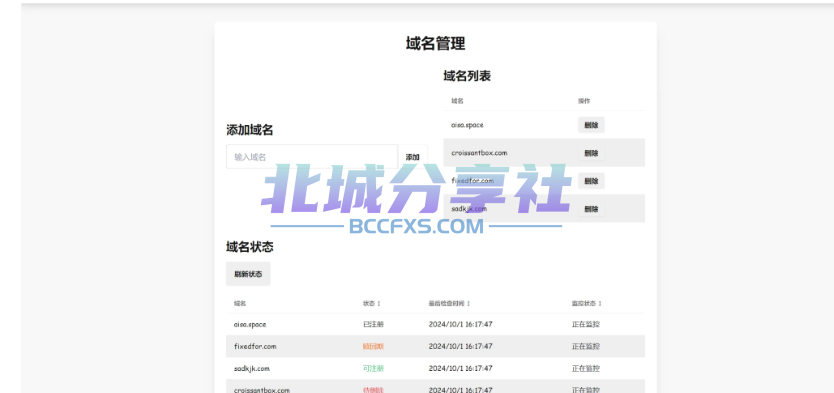834x393 pixels.
Task: Click the 刷新状态 refresh button
Action: pyautogui.click(x=248, y=274)
